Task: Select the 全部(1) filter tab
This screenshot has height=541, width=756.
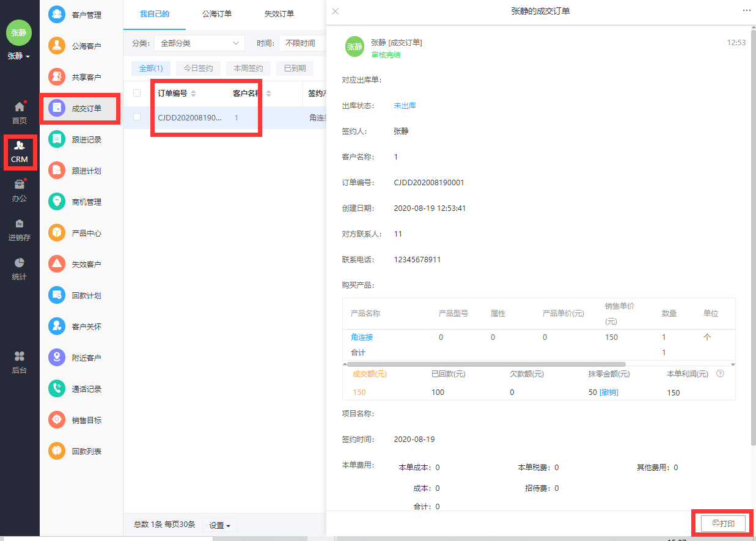Action: [x=151, y=68]
